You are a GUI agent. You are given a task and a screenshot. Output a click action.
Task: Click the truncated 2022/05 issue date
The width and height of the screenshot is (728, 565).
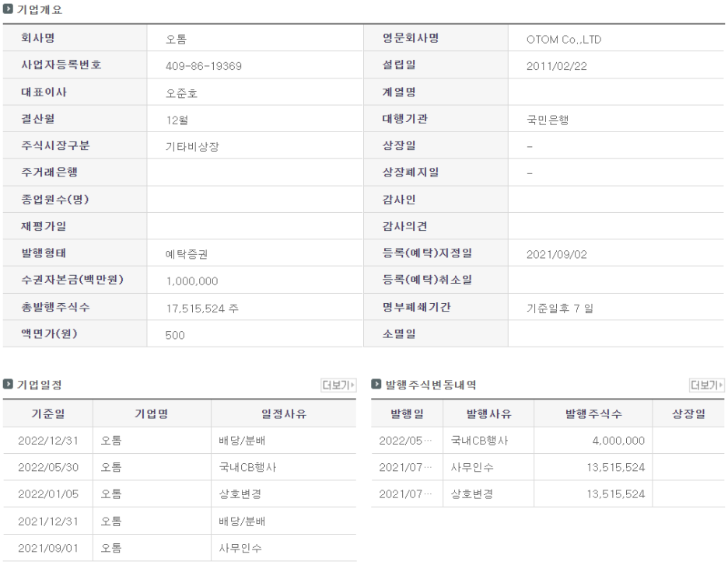click(405, 441)
